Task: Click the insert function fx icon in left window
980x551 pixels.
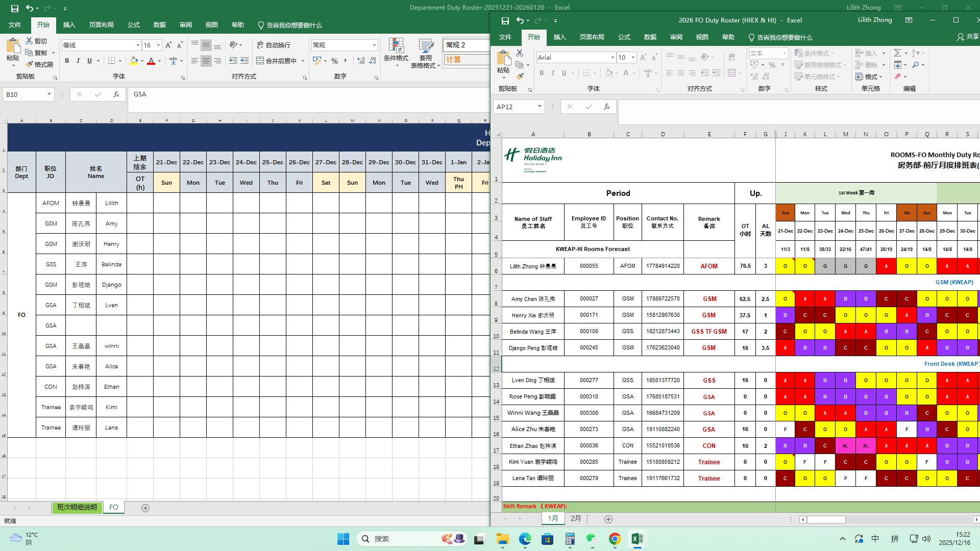Action: tap(116, 94)
